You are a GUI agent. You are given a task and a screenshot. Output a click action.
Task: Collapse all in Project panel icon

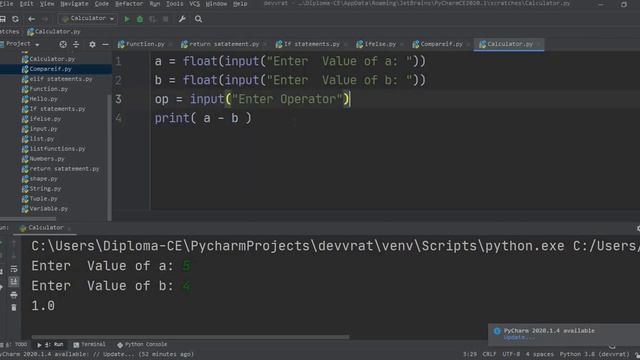coord(76,44)
